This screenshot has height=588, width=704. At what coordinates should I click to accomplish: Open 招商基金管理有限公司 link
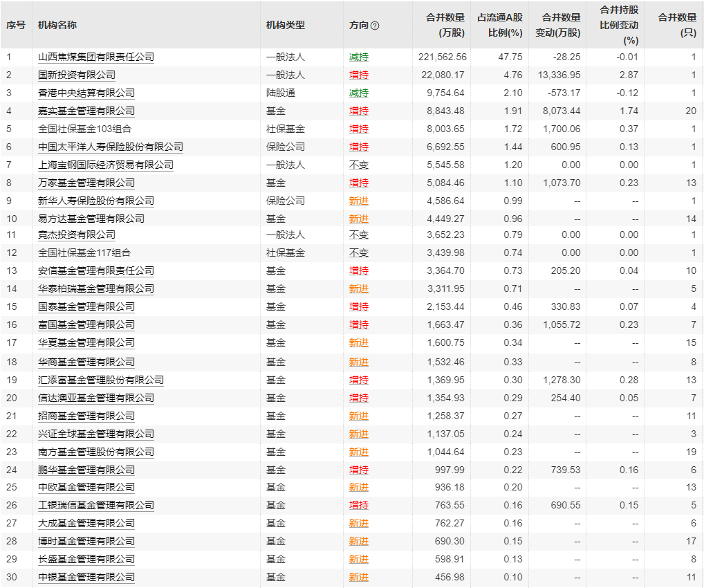tap(86, 416)
